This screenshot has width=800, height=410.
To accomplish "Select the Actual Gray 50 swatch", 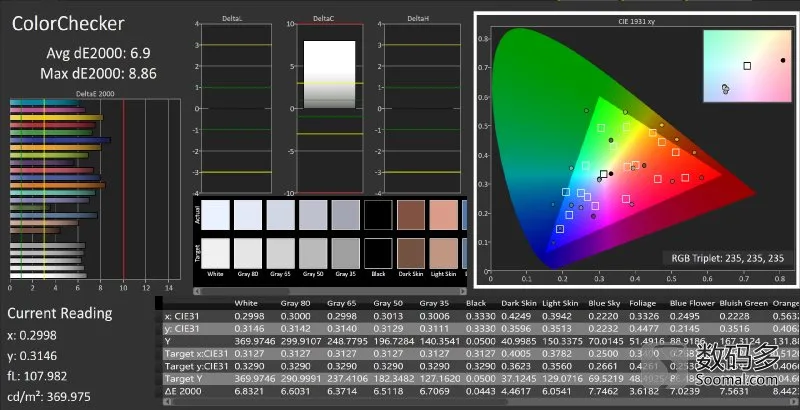I will pyautogui.click(x=313, y=215).
